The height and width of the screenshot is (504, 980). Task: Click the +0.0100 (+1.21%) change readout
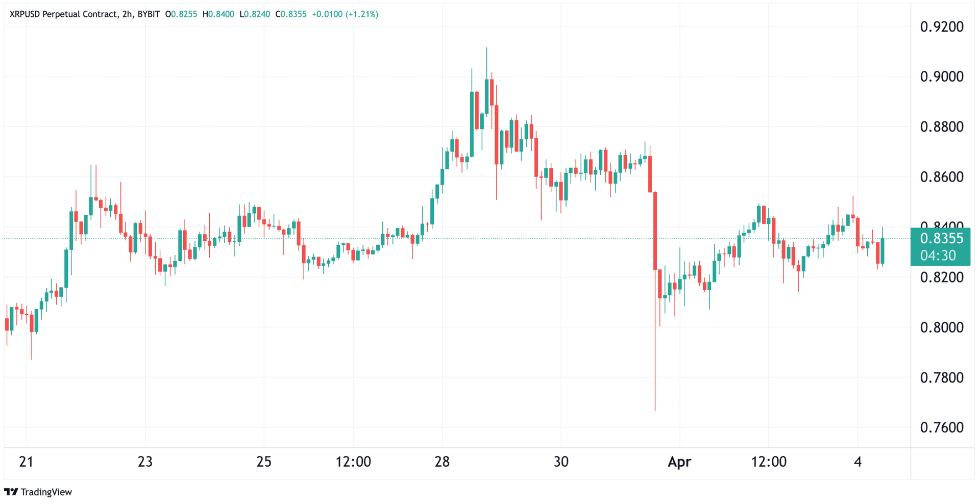pos(345,14)
